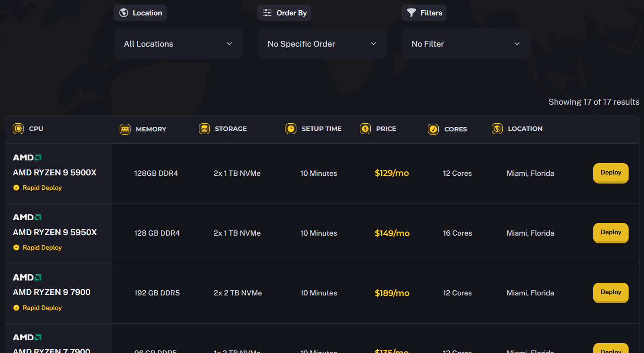
Task: Click the 128GB DDR4 memory of Ryzen 9 5900X
Action: [156, 173]
